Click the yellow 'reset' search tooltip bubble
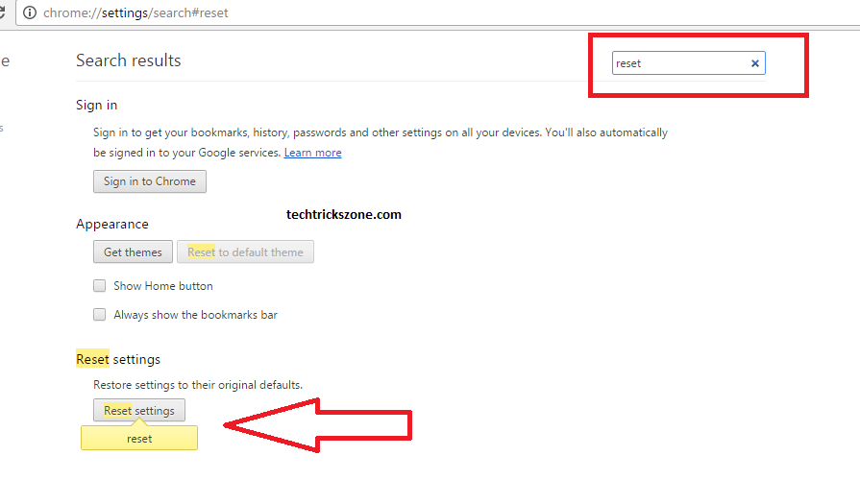 pyautogui.click(x=139, y=439)
